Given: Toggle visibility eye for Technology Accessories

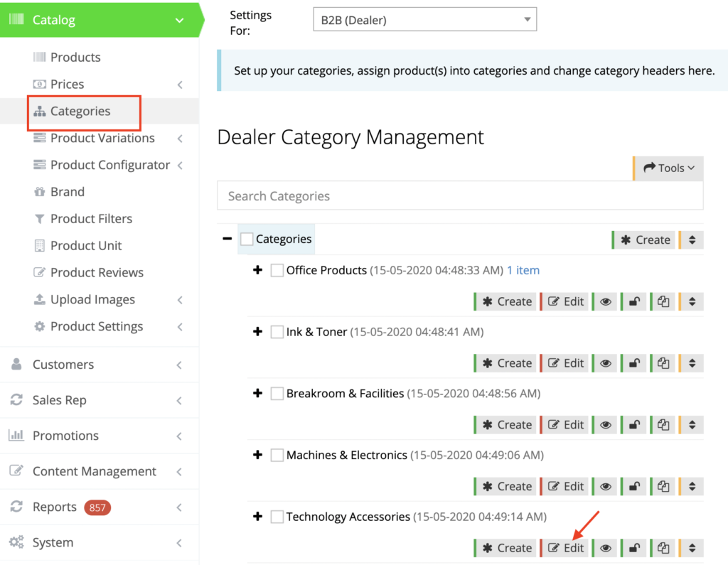Looking at the screenshot, I should pyautogui.click(x=604, y=548).
